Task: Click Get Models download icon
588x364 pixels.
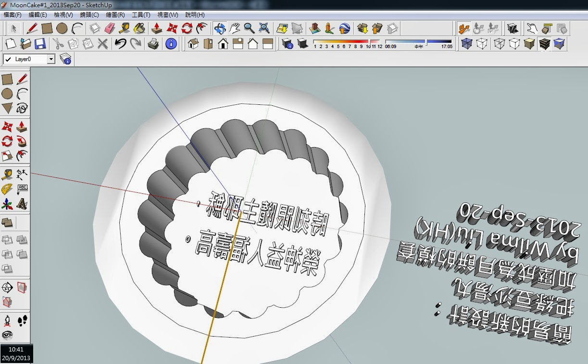Action: click(x=363, y=28)
